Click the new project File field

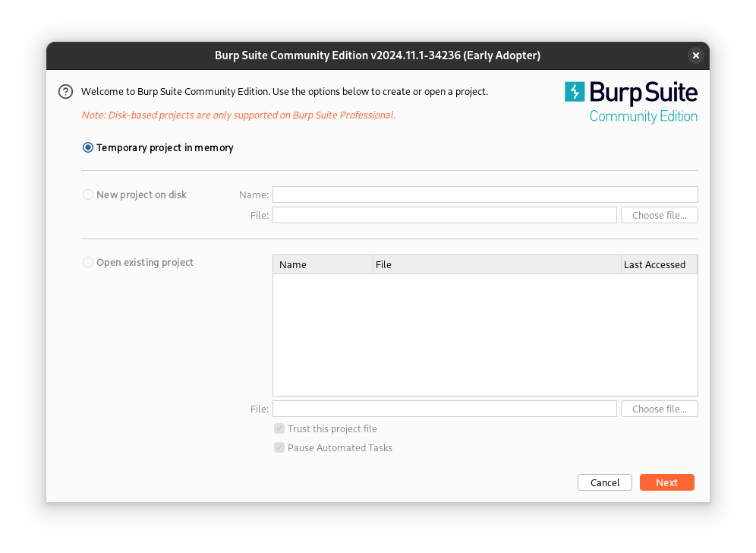point(445,215)
